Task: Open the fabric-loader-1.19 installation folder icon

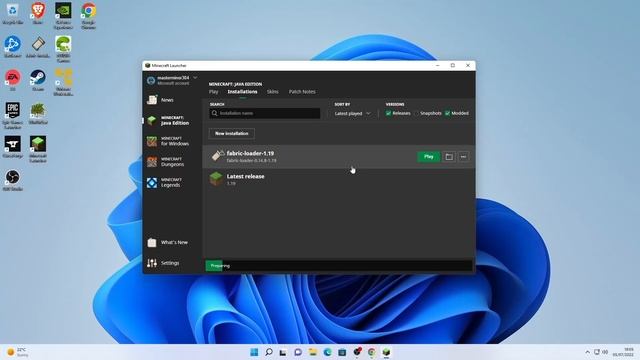Action: pyautogui.click(x=449, y=157)
